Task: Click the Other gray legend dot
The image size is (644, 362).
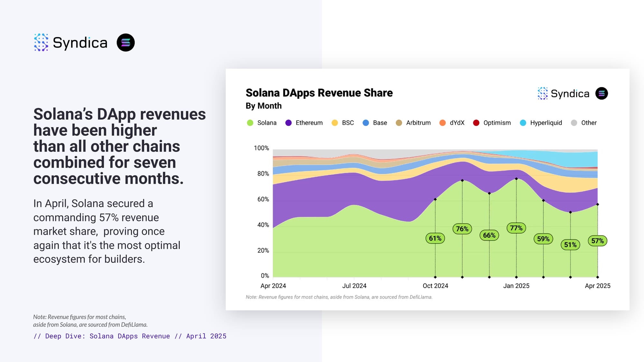Action: (x=574, y=123)
